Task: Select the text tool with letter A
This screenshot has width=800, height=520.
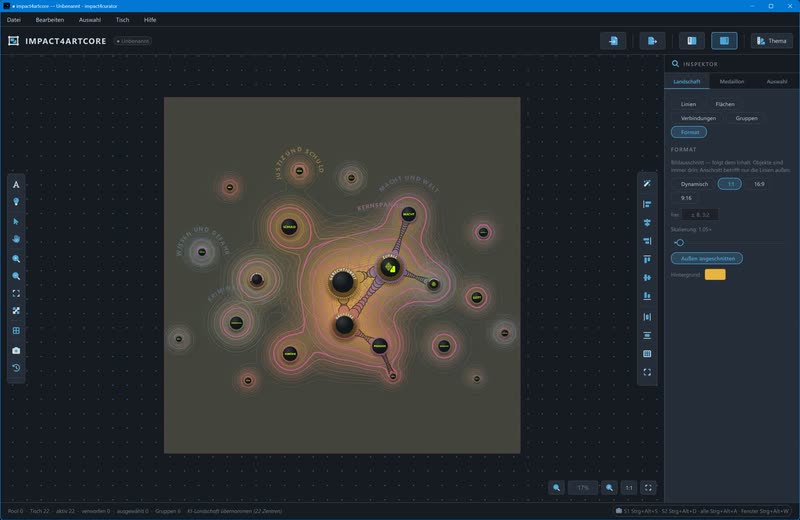Action: [x=16, y=185]
